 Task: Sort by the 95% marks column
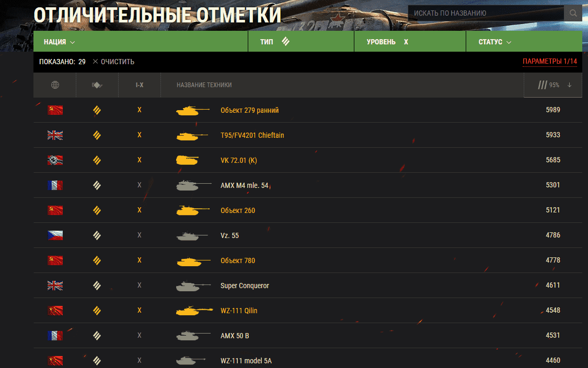(x=553, y=85)
